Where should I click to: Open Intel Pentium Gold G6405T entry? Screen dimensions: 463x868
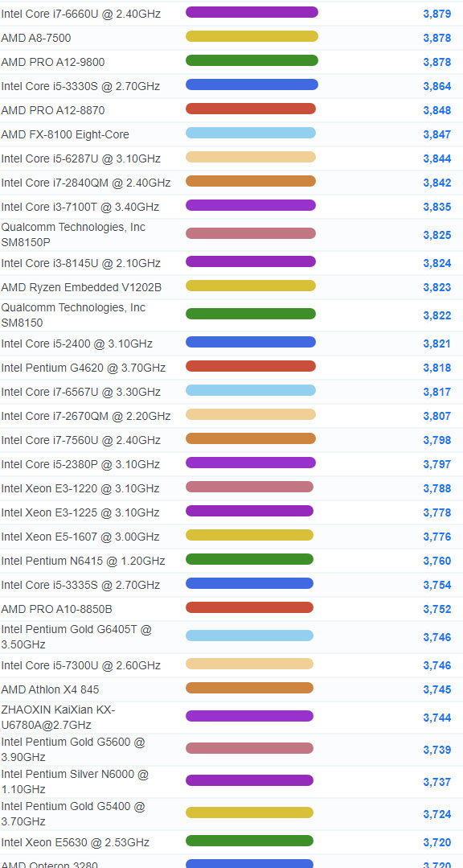pos(76,637)
